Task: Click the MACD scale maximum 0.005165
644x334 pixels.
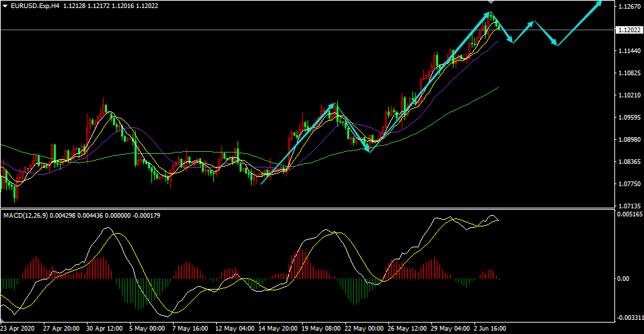Action: coord(629,214)
